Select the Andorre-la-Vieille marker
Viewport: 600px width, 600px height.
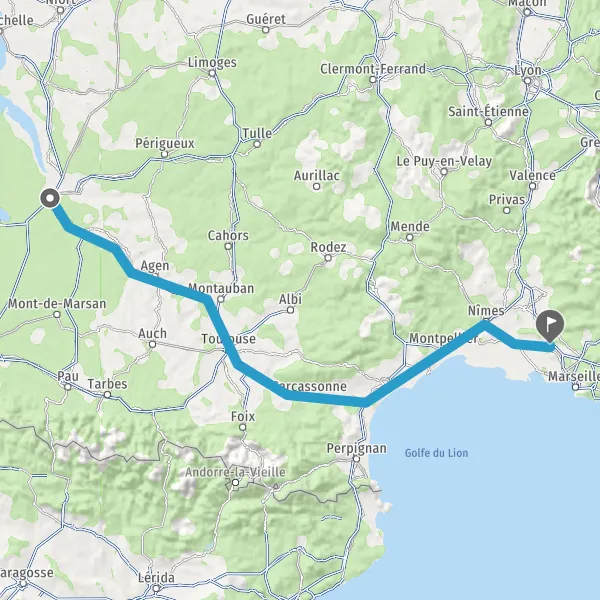[x=236, y=483]
